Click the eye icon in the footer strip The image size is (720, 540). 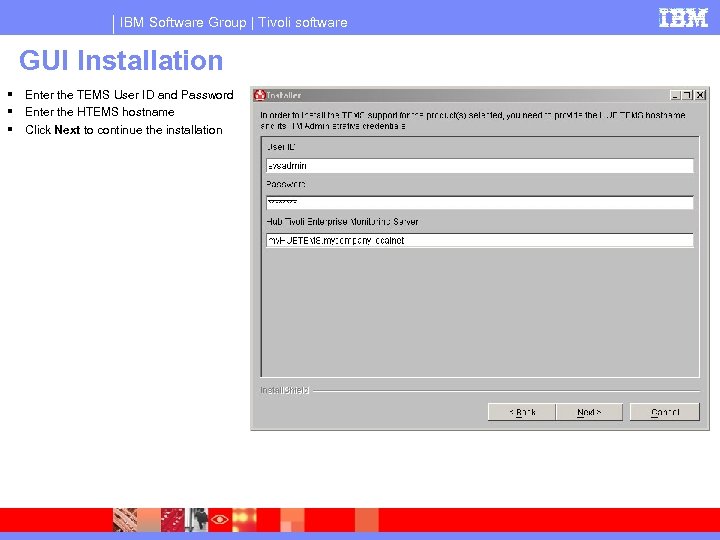(220, 520)
